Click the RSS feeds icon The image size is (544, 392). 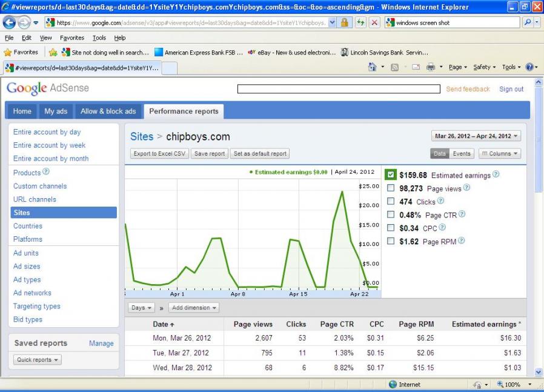pos(394,67)
